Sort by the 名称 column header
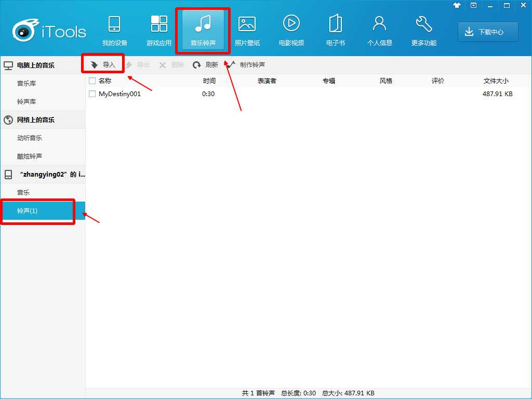Image resolution: width=532 pixels, height=399 pixels. (105, 81)
